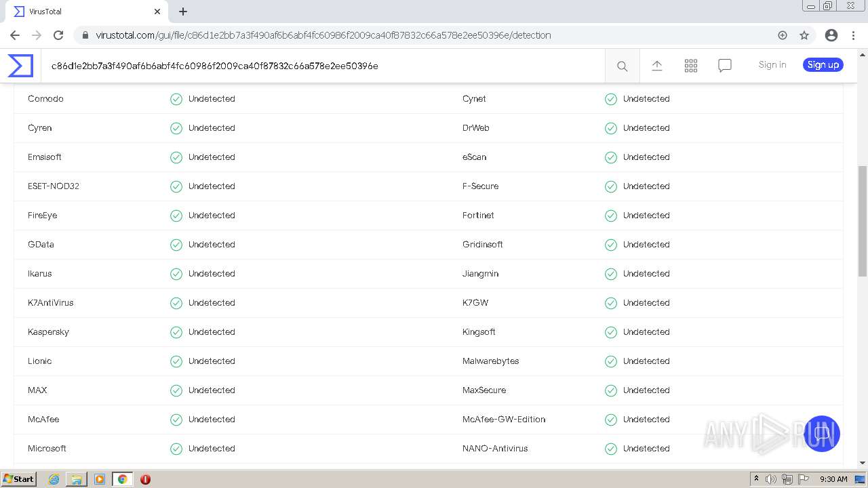Screen dimensions: 868x488
Task: Click the Jiangmin Undetected check icon
Action: [611, 274]
